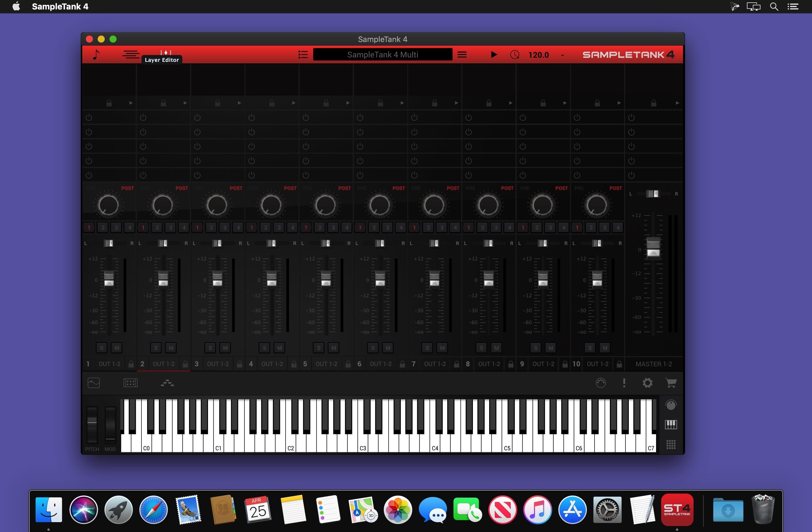Open channel 7 OUT 1-2 output selector

435,364
